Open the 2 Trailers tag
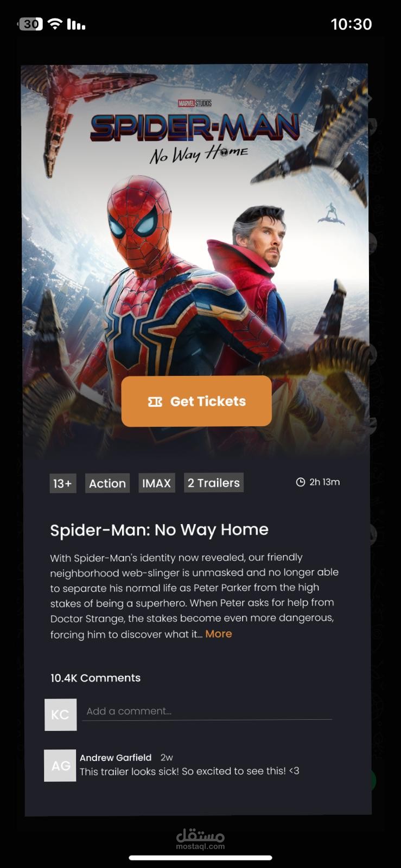 coord(214,482)
